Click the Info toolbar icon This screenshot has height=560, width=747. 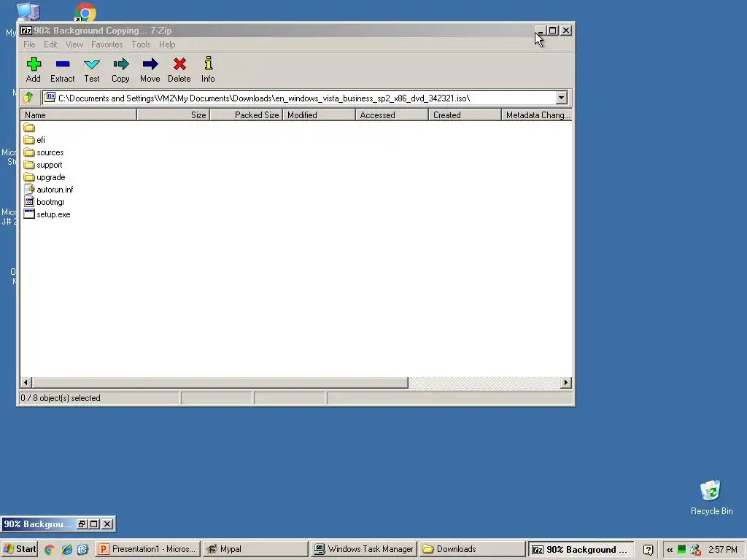[x=208, y=69]
